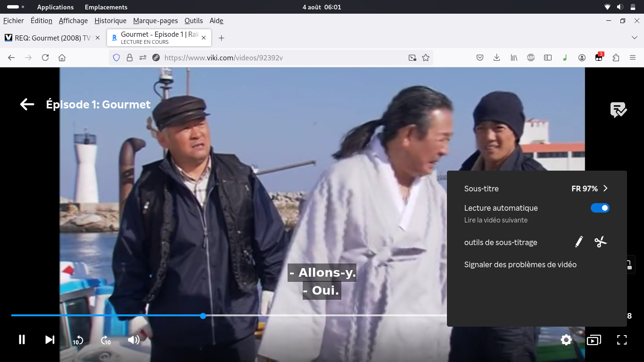Skip to the next episode
The width and height of the screenshot is (644, 362).
[50, 339]
